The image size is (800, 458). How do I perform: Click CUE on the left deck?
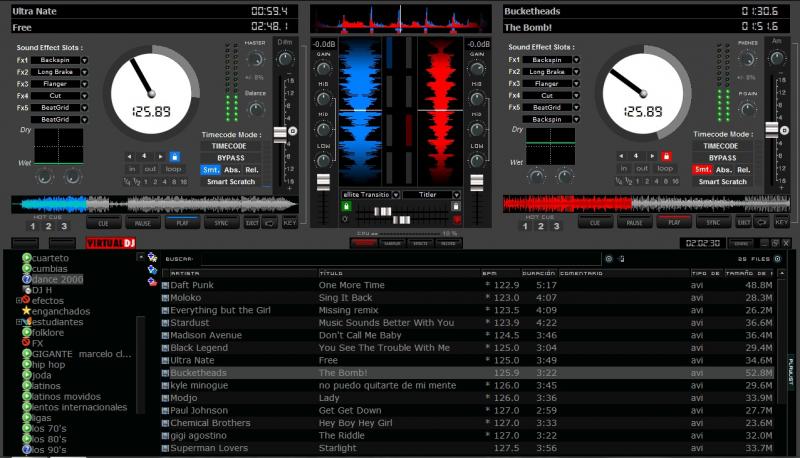(x=104, y=223)
